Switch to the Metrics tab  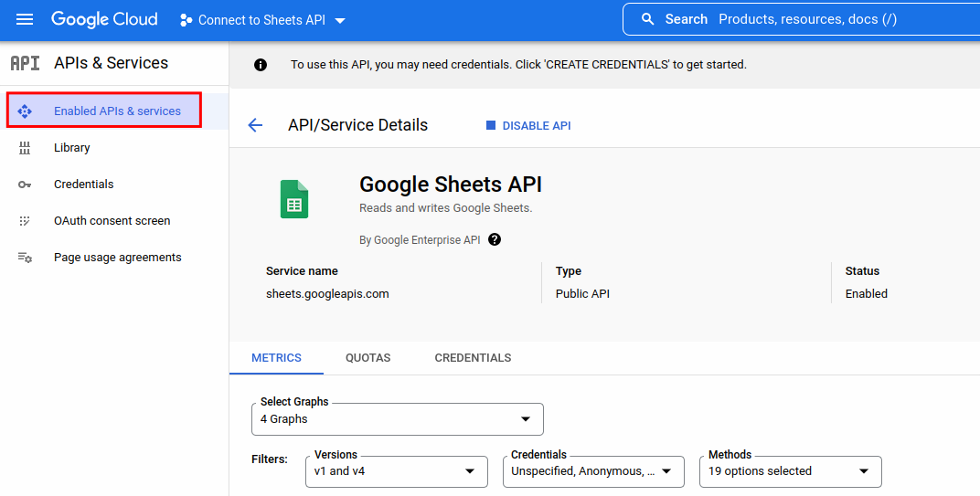pyautogui.click(x=276, y=358)
